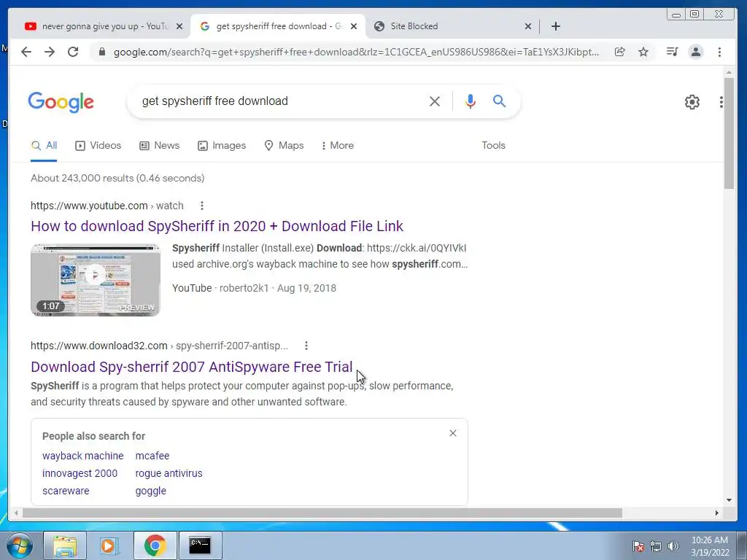Screen dimensions: 747x560
Task: Click the scrollbar down arrow
Action: tap(729, 500)
